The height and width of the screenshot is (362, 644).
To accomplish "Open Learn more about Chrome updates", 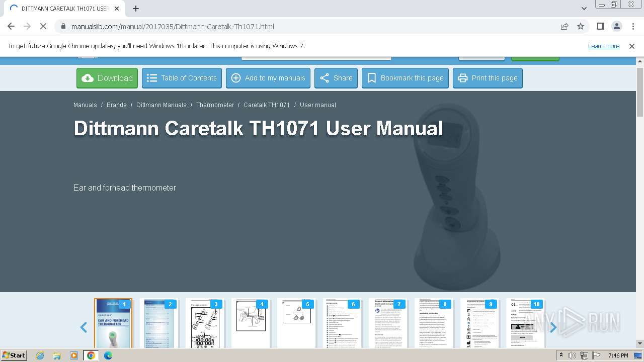I will pyautogui.click(x=604, y=46).
